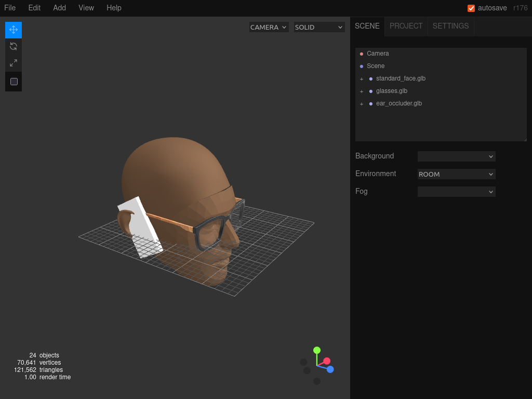
Task: Select Scene in the outliner
Action: (x=441, y=66)
